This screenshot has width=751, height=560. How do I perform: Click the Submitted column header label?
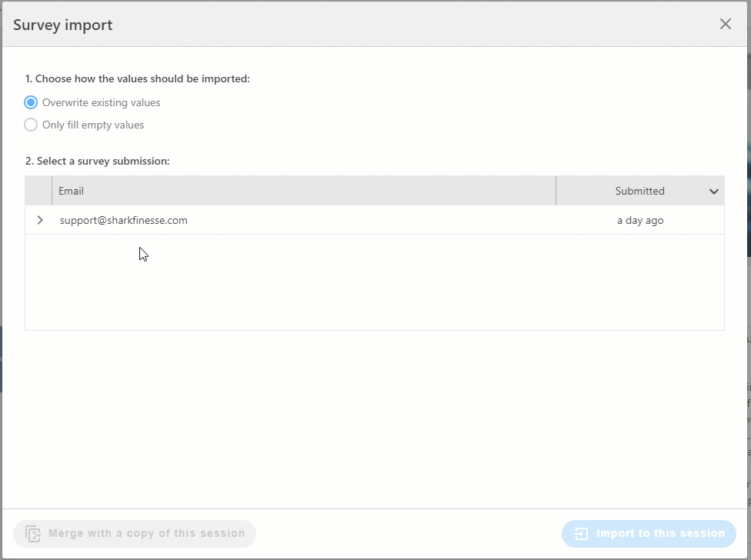point(639,191)
